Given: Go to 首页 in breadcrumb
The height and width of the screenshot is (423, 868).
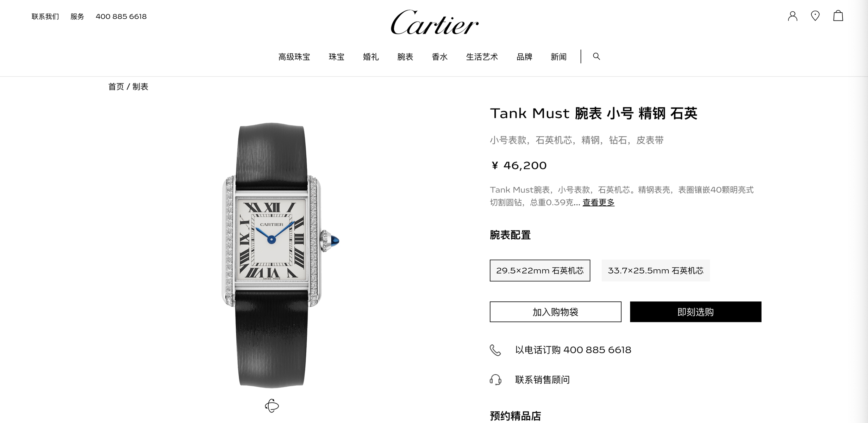Looking at the screenshot, I should click(x=116, y=87).
